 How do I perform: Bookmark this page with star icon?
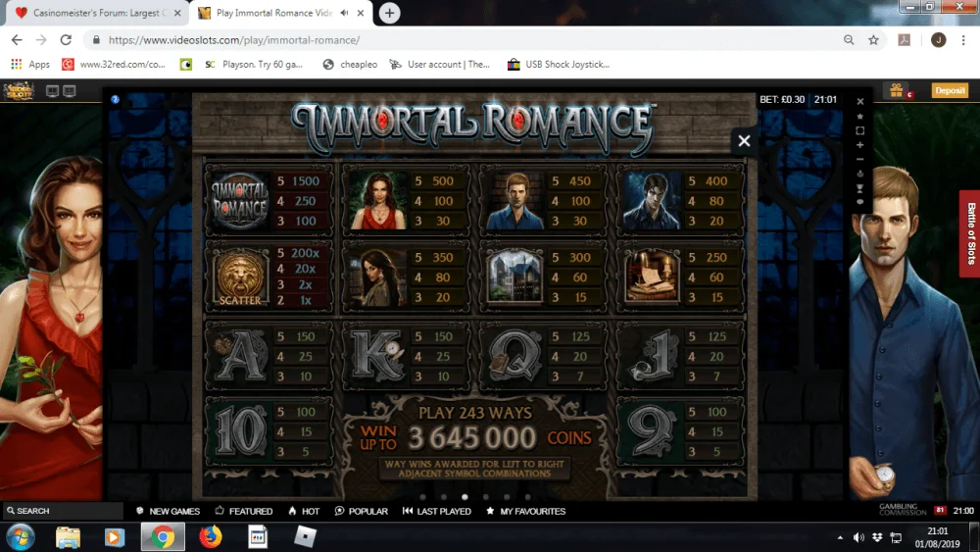[x=874, y=40]
